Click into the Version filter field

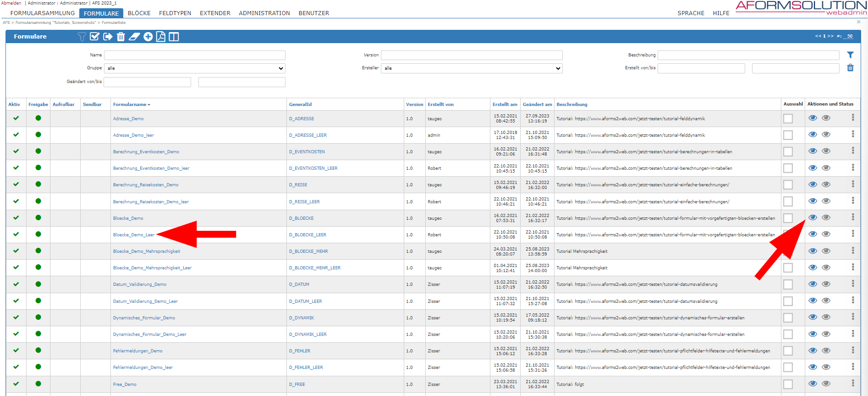tap(472, 55)
